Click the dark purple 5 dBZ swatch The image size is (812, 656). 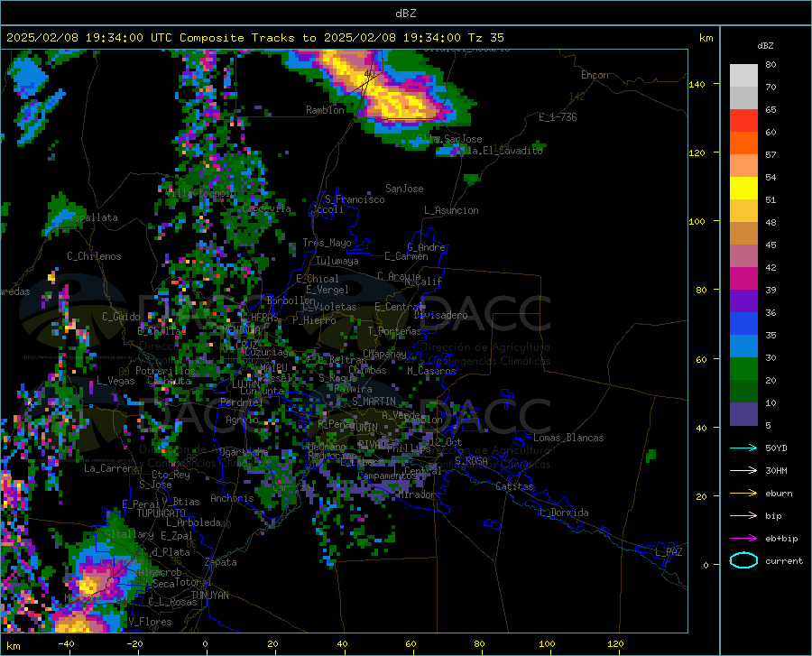coord(743,414)
